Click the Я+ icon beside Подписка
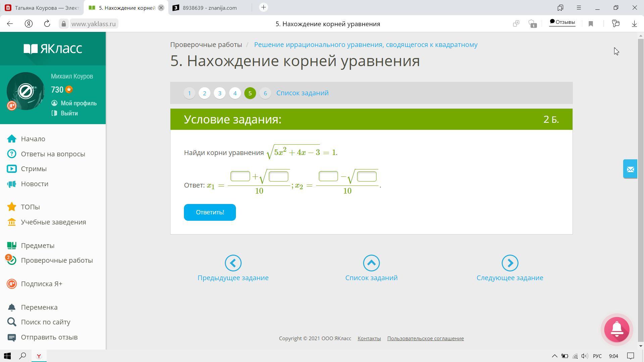 coord(12,284)
